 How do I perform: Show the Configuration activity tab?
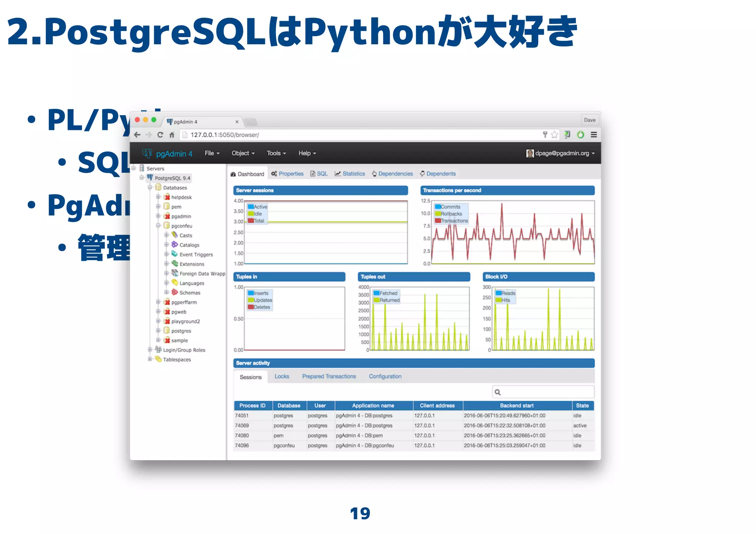[x=385, y=376]
